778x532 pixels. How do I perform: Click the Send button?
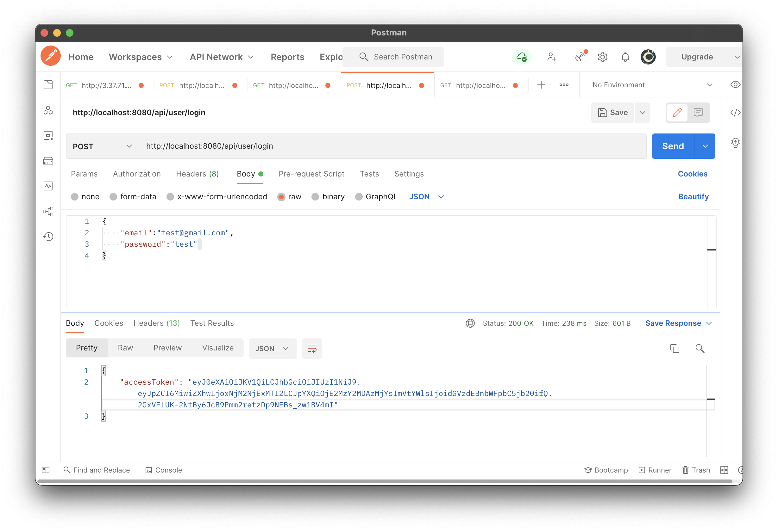click(673, 146)
